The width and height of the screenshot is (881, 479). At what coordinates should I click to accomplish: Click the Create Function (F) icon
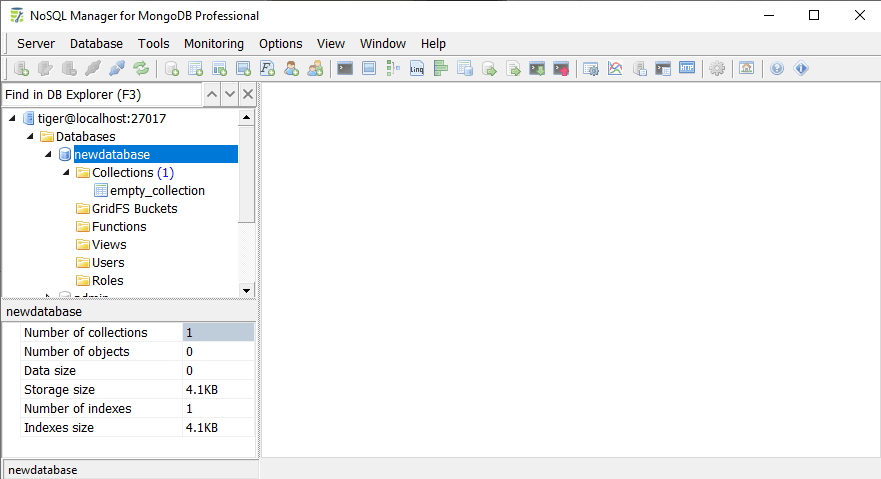click(267, 69)
